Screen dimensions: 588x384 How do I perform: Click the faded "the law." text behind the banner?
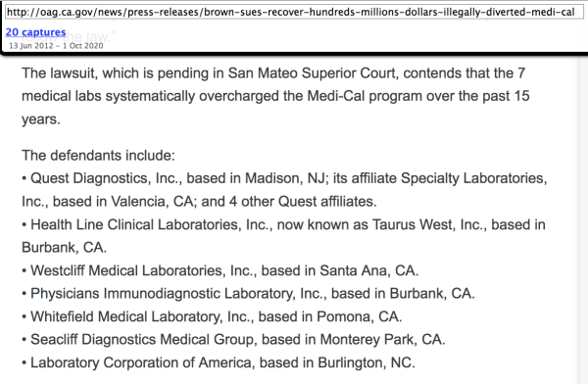[x=89, y=36]
